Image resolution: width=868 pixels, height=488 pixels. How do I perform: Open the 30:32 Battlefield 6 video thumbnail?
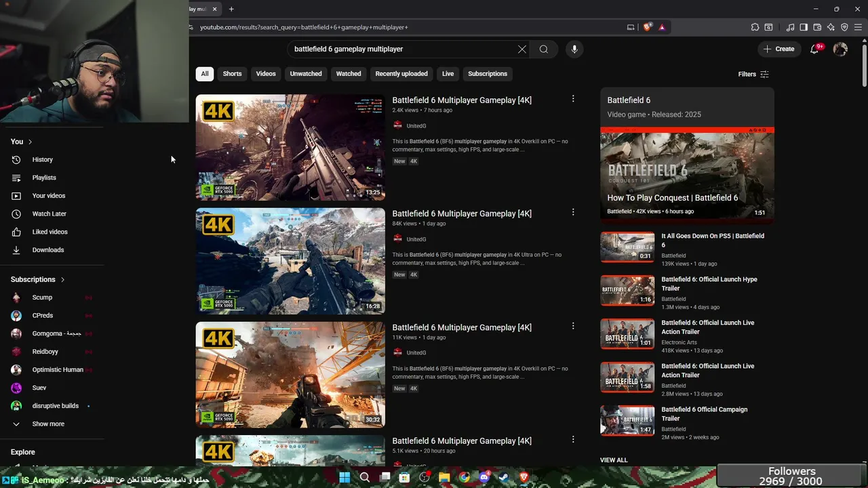[290, 375]
